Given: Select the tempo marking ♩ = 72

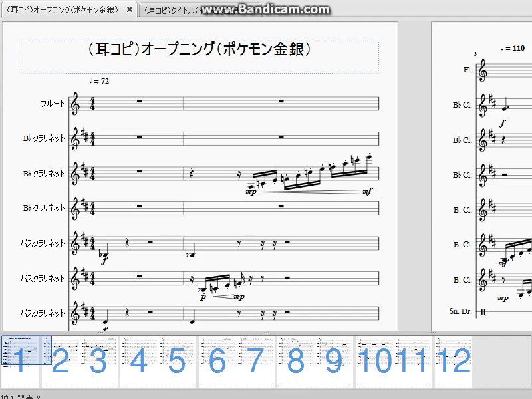Looking at the screenshot, I should [99, 81].
